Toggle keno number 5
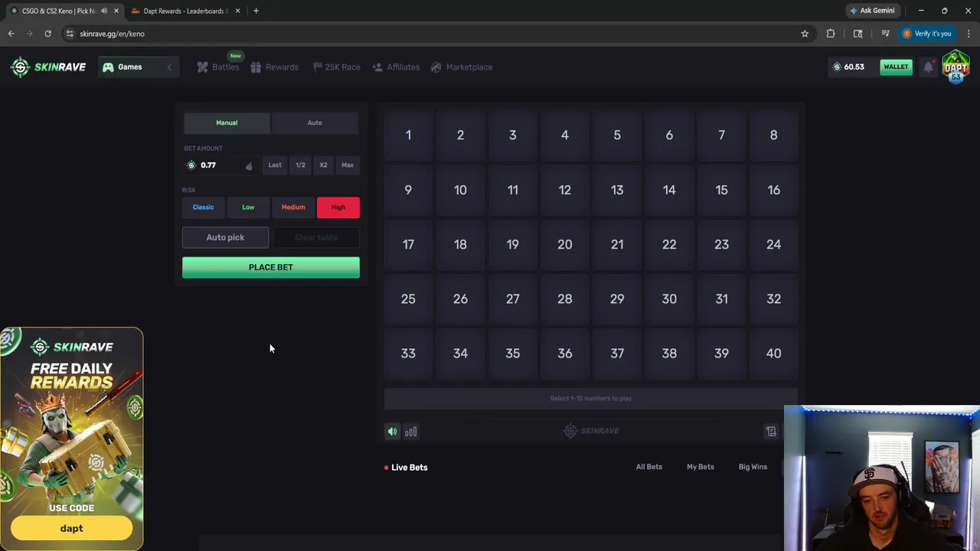Screen dimensions: 980x551 click(x=617, y=135)
